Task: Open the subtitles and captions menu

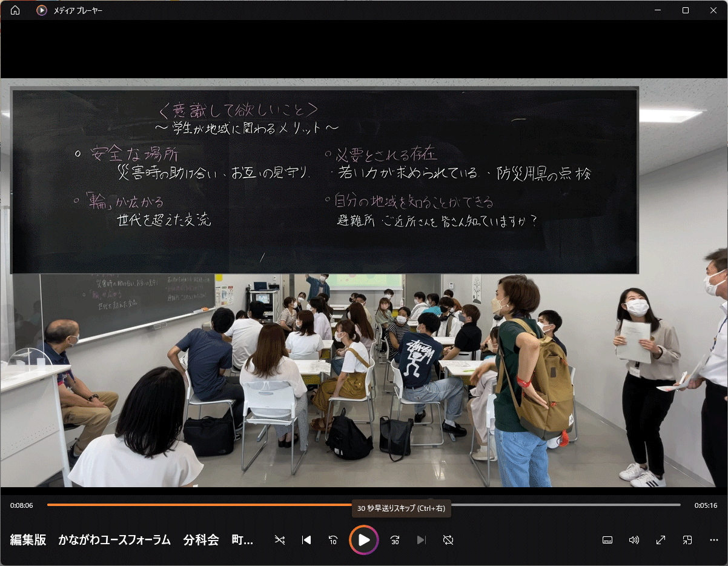Action: (607, 540)
